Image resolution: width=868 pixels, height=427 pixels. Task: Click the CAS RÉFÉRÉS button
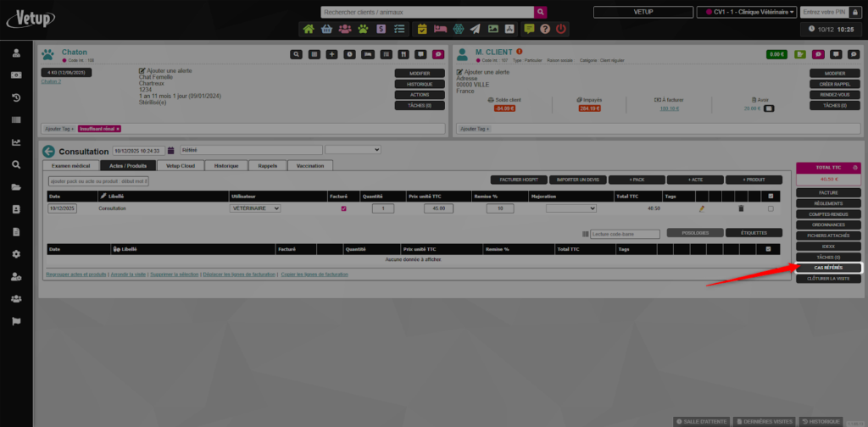tap(829, 268)
